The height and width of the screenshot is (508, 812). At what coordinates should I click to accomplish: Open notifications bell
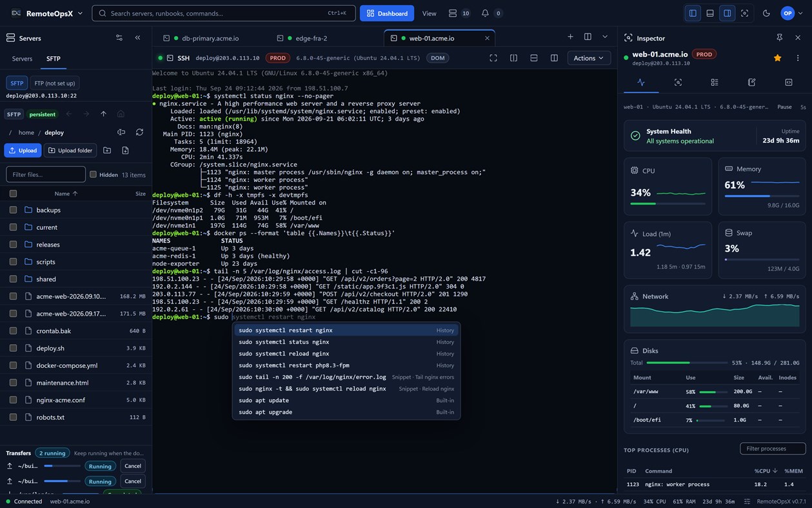485,13
